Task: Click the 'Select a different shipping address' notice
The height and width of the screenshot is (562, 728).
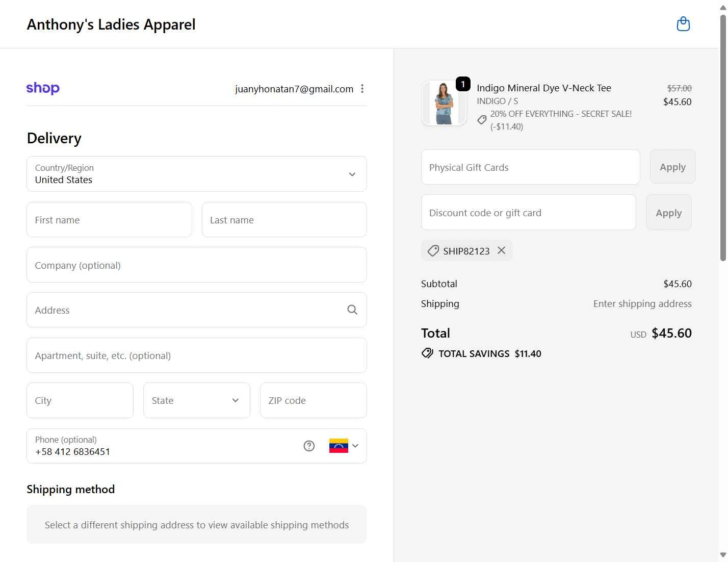Action: pos(197,525)
